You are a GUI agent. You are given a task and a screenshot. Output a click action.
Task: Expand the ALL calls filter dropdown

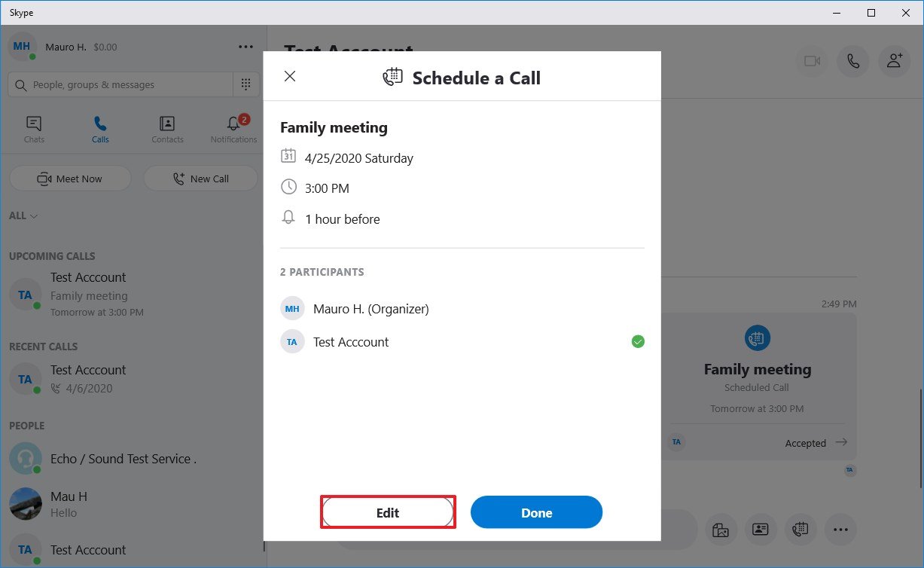tap(23, 215)
